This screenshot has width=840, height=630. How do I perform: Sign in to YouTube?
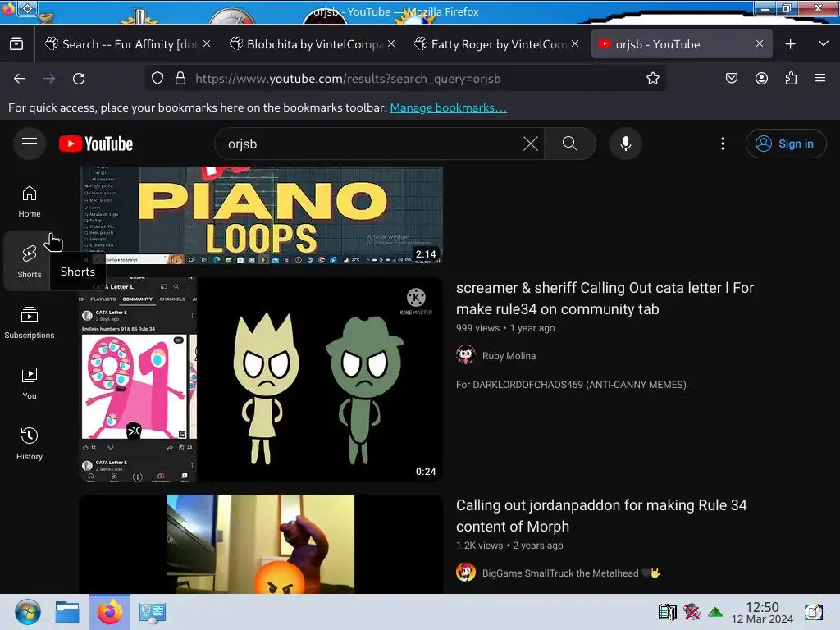[785, 144]
